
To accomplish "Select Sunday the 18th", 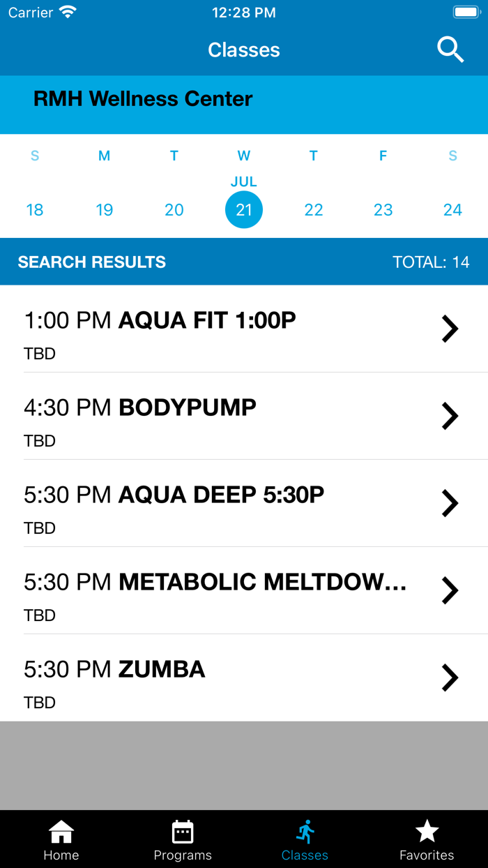I will point(35,210).
